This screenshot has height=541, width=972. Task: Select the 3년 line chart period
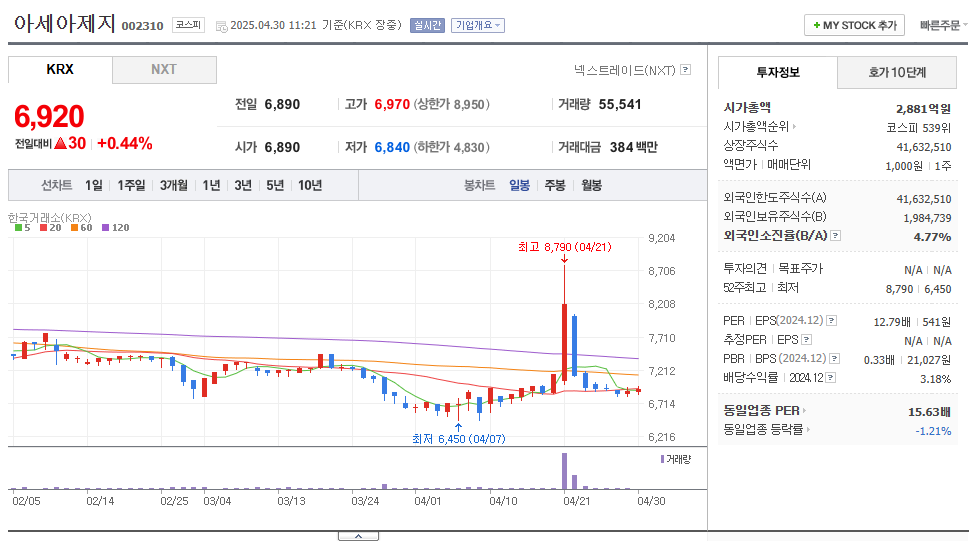[x=243, y=185]
